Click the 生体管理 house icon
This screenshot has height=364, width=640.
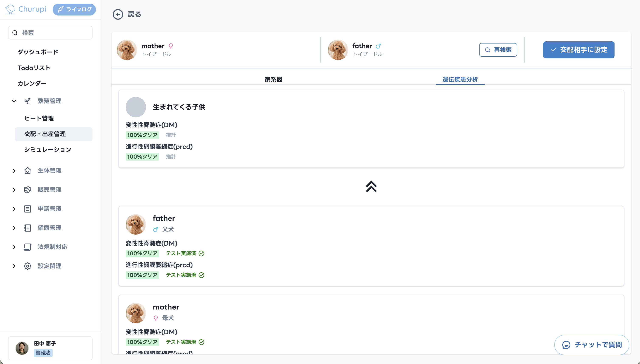pos(28,171)
